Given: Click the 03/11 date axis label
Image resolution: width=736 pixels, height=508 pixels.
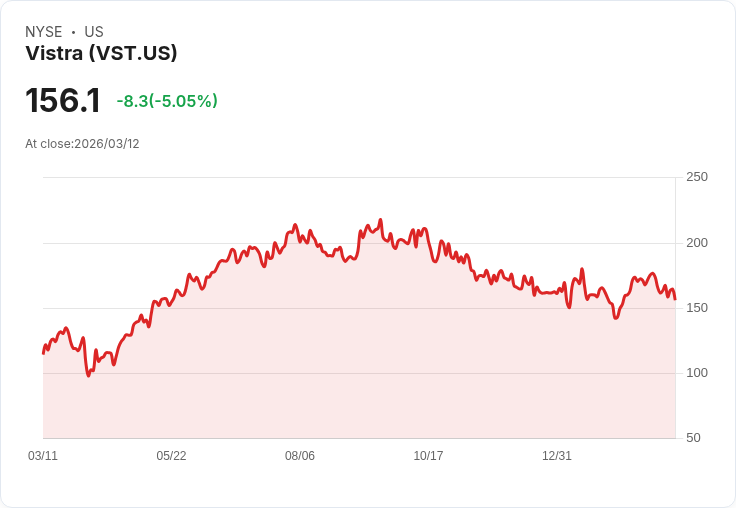Looking at the screenshot, I should pos(43,456).
